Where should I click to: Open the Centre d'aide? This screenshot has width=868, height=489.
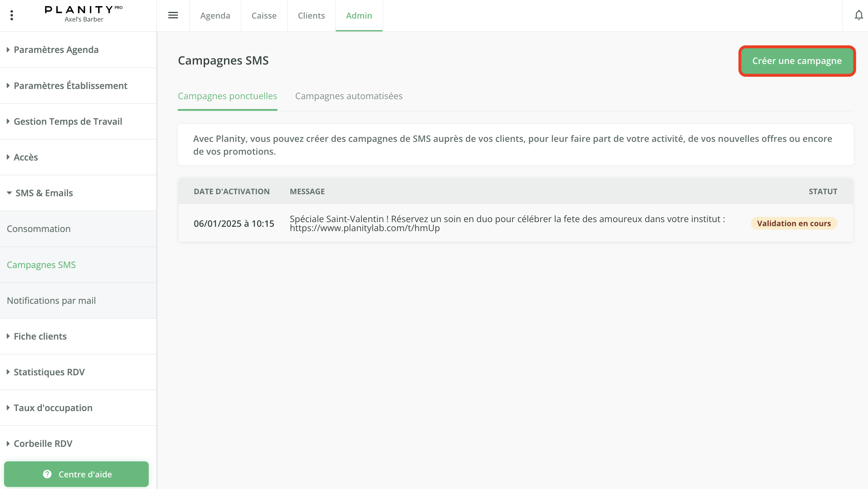click(77, 474)
